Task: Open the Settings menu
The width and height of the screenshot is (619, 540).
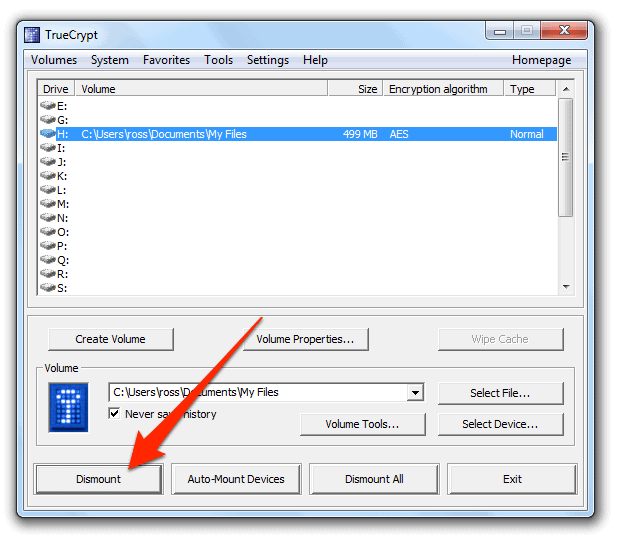Action: coord(268,60)
